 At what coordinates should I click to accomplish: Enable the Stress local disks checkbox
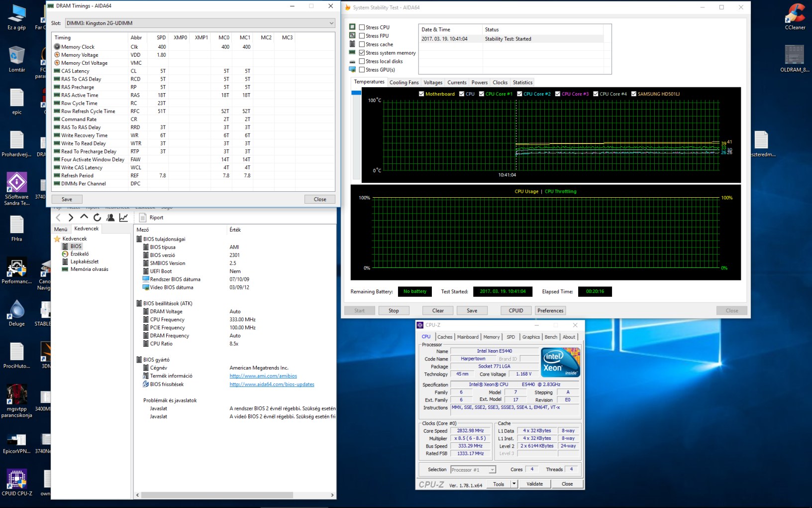[x=362, y=61]
